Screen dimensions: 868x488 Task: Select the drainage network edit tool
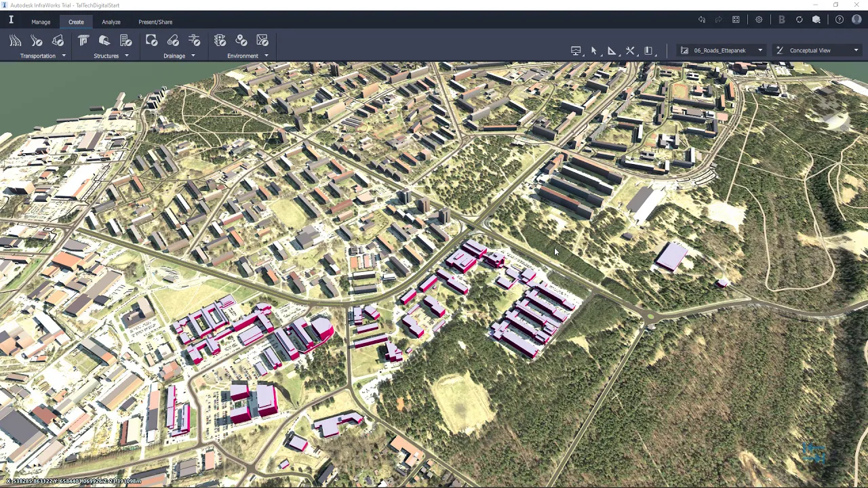[x=195, y=41]
